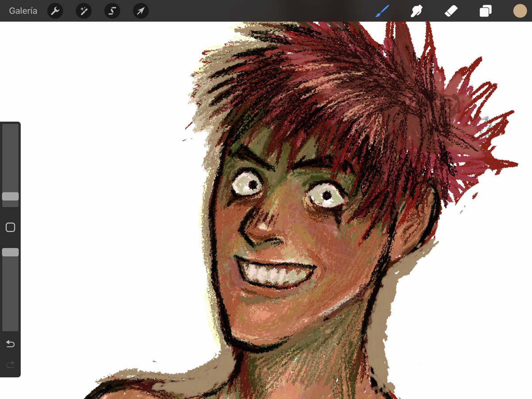532x399 pixels.
Task: Open the Layers panel
Action: coord(485,11)
